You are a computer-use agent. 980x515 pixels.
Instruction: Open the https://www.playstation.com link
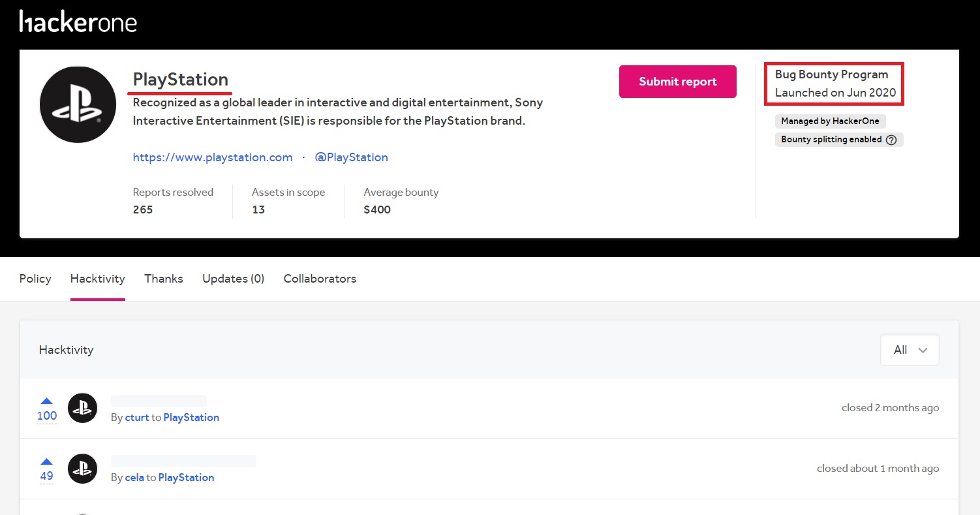pyautogui.click(x=213, y=157)
